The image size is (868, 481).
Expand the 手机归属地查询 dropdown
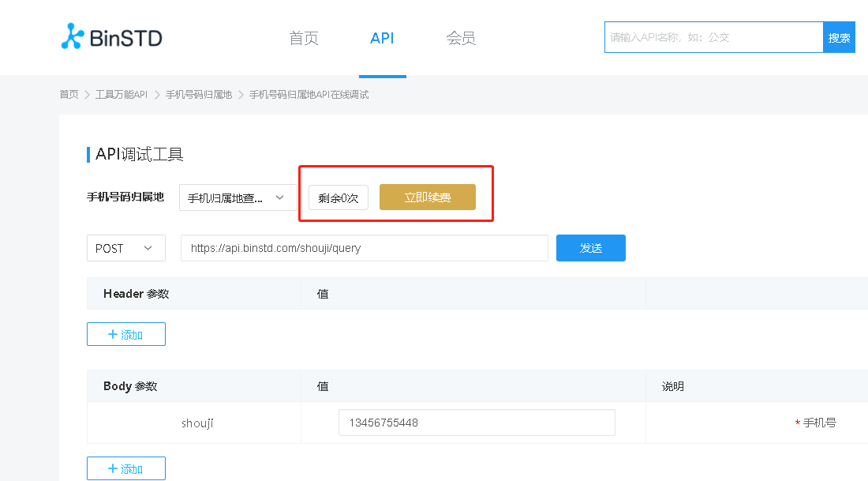point(237,198)
